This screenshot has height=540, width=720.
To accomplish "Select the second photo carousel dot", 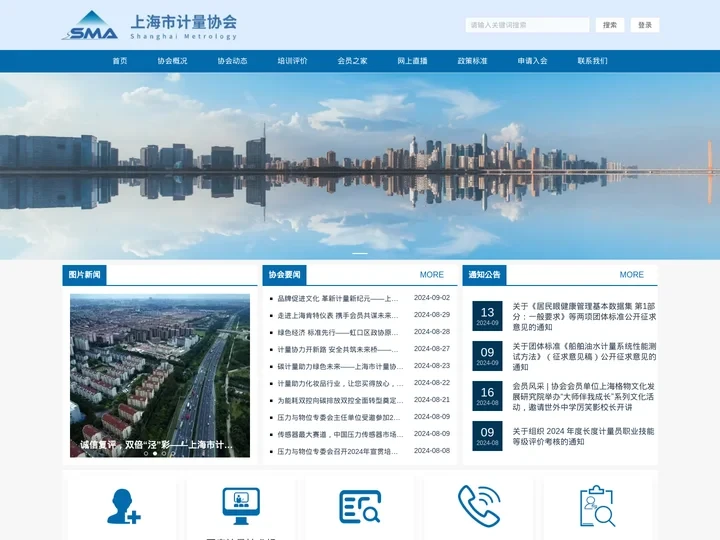I will (x=155, y=453).
